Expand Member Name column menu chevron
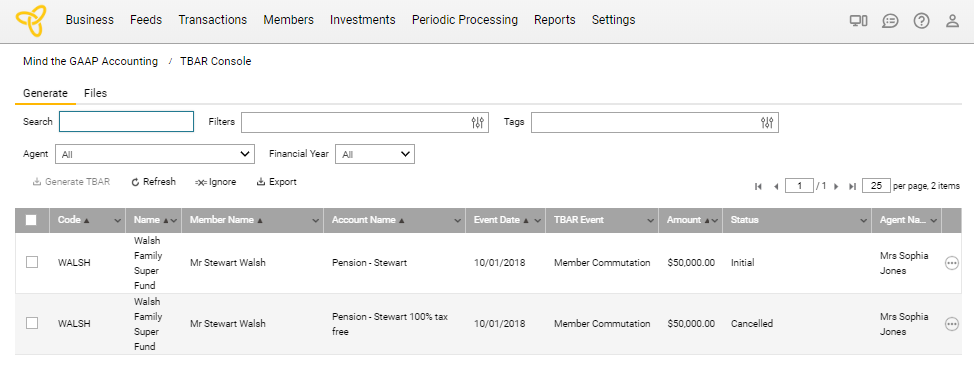The height and width of the screenshot is (365, 974). pos(316,220)
